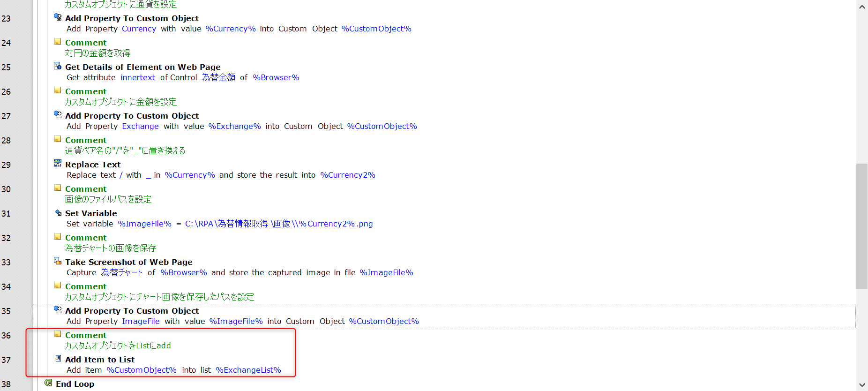Click the %Exchange% variable link
868x391 pixels.
pyautogui.click(x=235, y=126)
